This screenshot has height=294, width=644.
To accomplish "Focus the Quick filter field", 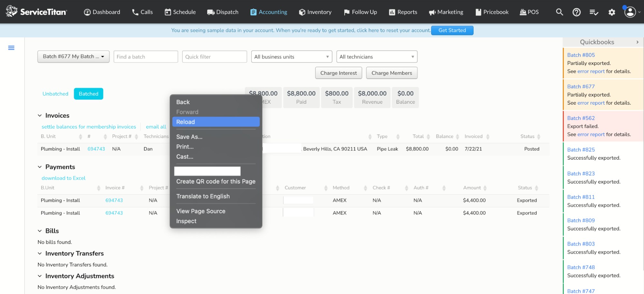I will (215, 57).
